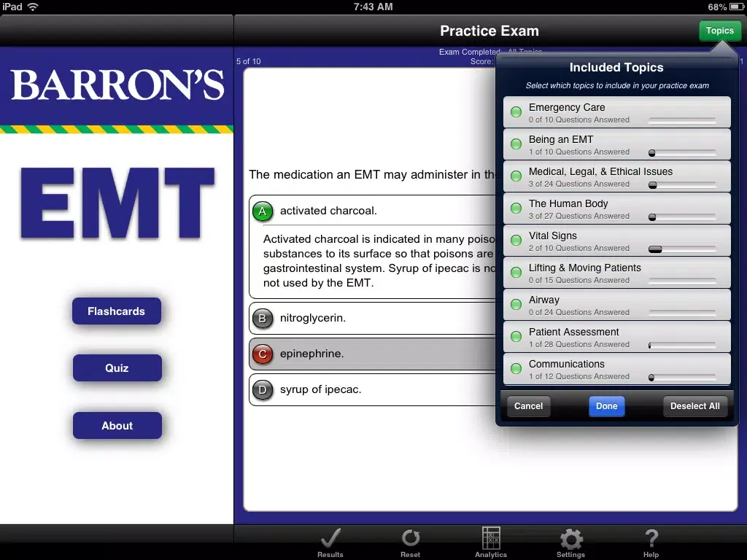Click the Airway topic name

543,300
